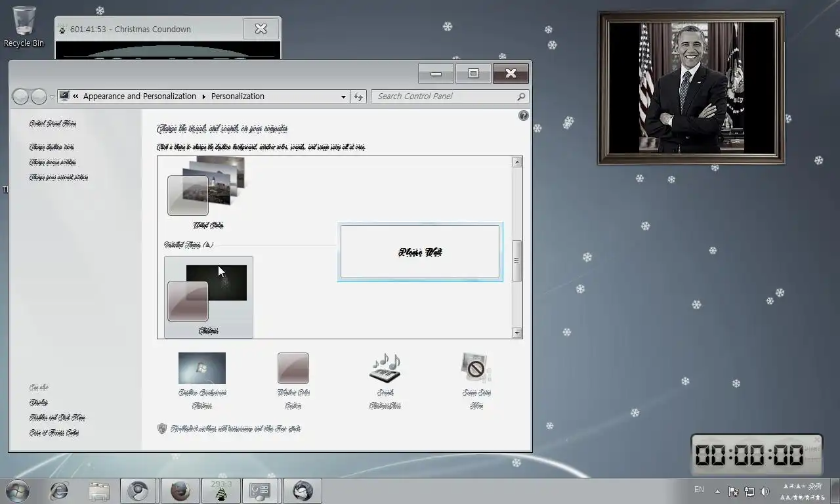Open the Recycle Bin desktop icon
840x504 pixels.
coord(24,26)
